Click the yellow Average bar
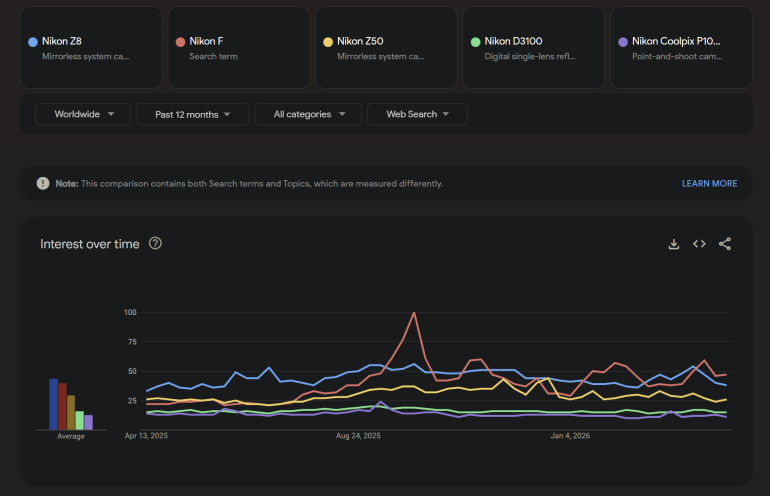Screen dimensions: 770x496 pyautogui.click(x=71, y=413)
